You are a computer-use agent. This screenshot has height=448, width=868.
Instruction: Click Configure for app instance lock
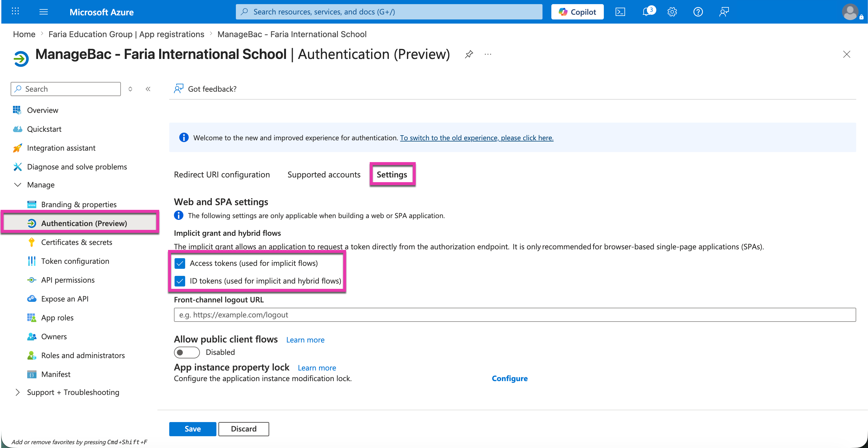pos(509,378)
